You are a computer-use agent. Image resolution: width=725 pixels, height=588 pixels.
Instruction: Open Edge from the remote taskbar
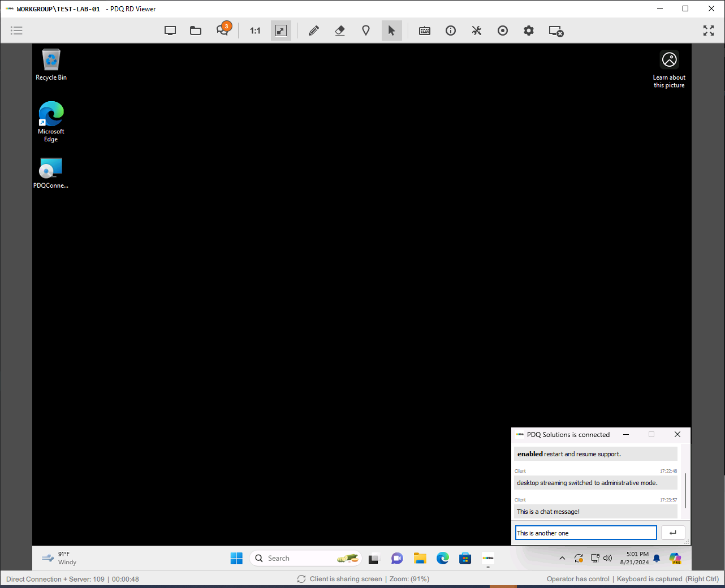coord(442,559)
